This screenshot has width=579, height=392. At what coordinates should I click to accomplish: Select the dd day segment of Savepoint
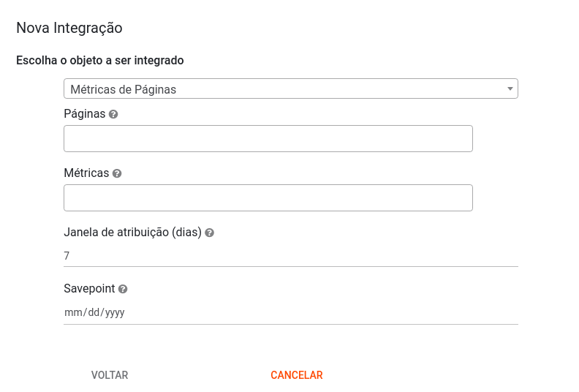(93, 313)
